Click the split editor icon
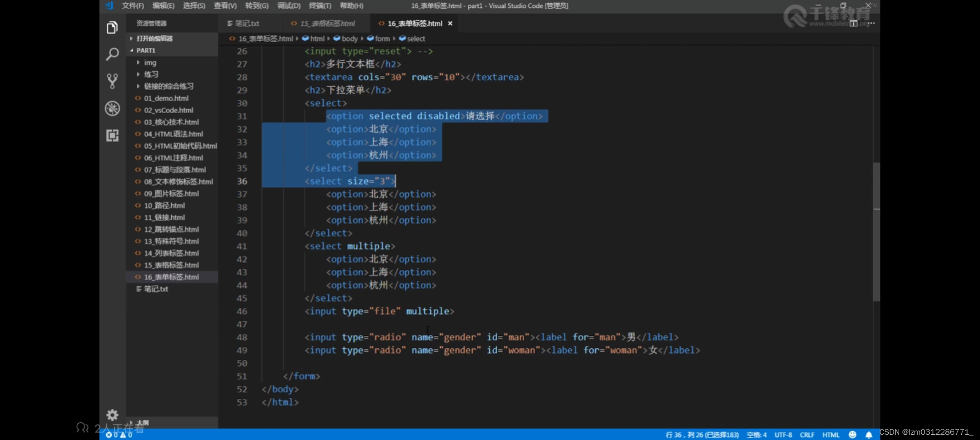Screen dimensions: 980x440 coord(853,24)
